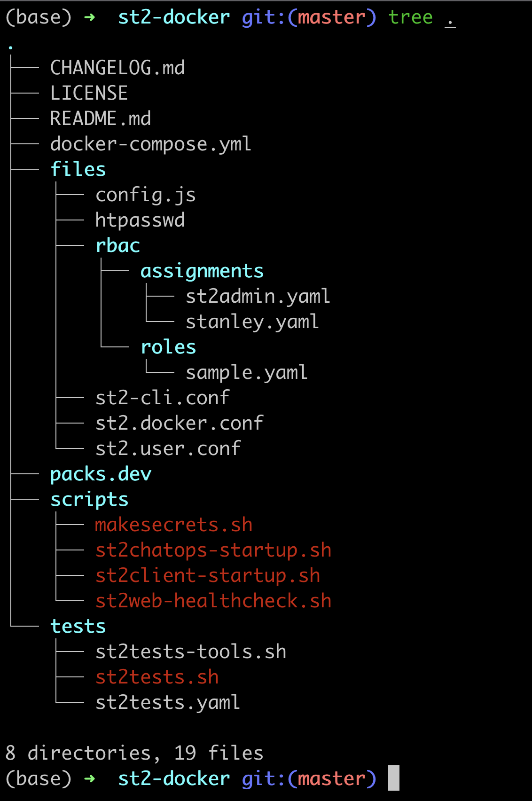Click README.md in the listing
This screenshot has height=801, width=532.
(101, 118)
